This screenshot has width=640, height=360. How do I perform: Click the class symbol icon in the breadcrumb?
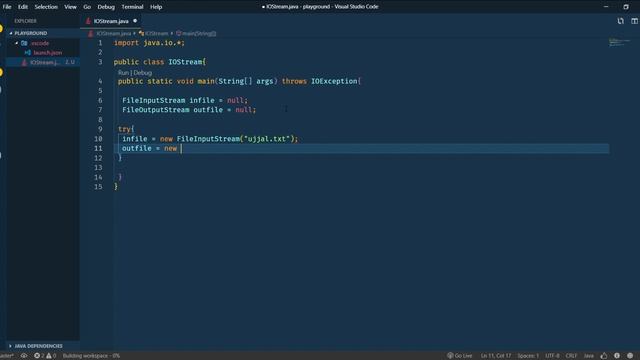141,33
